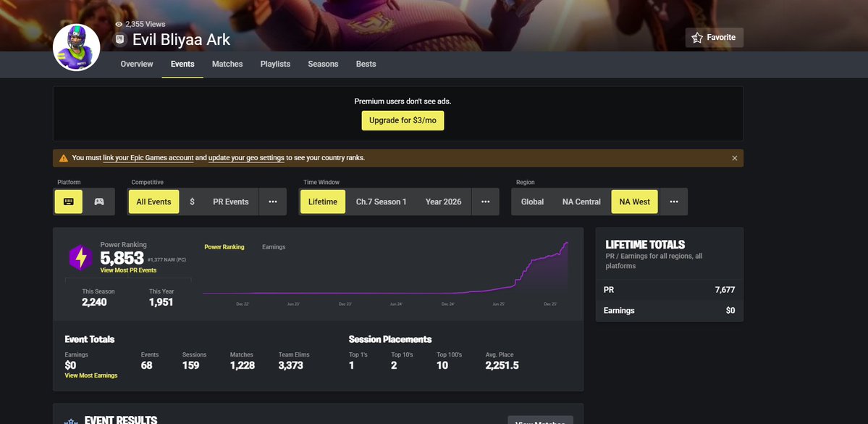This screenshot has width=868, height=424.
Task: Select gamepad controller platform filter
Action: click(x=98, y=201)
